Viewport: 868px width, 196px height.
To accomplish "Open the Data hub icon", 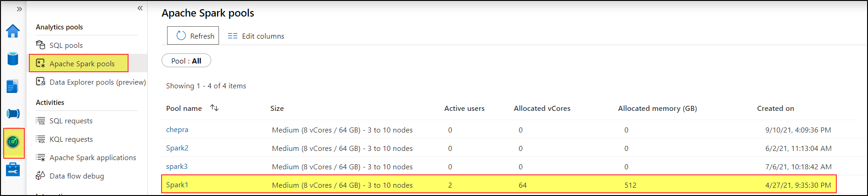I will tap(13, 59).
